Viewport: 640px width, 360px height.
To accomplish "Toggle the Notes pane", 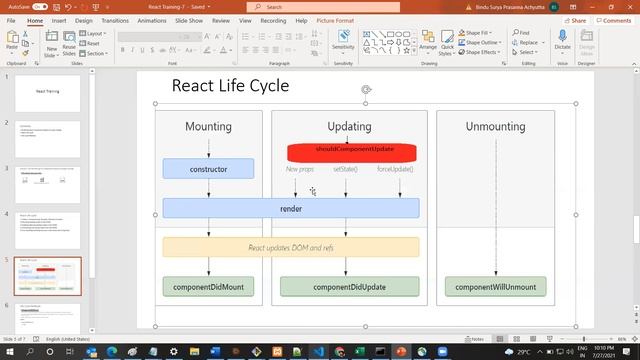I will (474, 339).
